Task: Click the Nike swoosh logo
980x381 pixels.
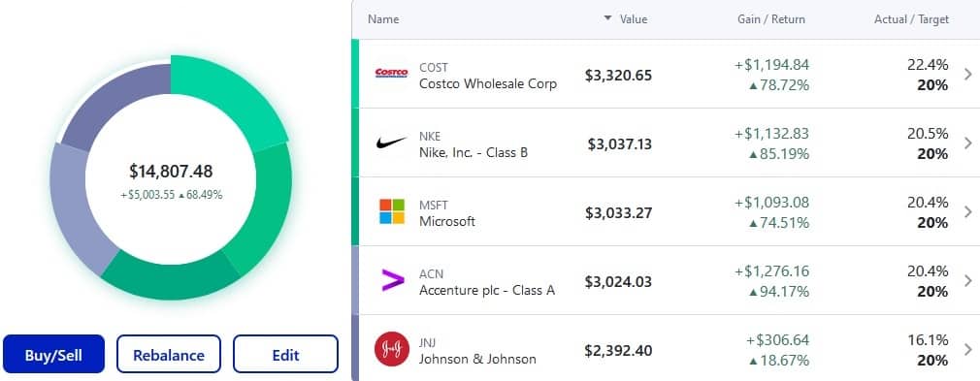Action: click(x=391, y=143)
